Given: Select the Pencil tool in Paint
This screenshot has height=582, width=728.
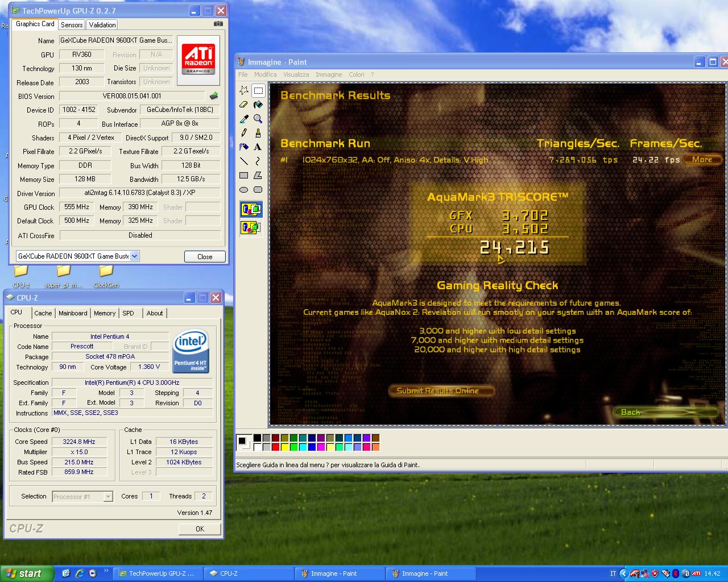Looking at the screenshot, I should (244, 132).
